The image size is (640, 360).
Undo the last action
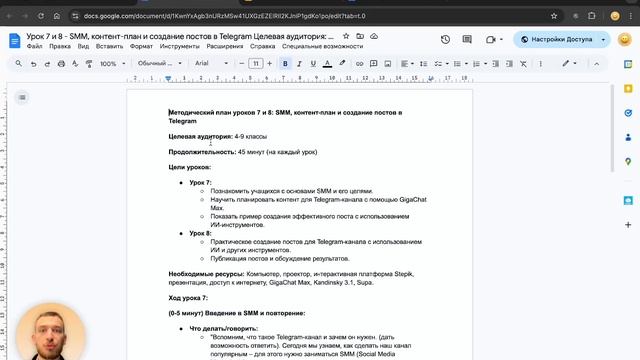pos(33,64)
